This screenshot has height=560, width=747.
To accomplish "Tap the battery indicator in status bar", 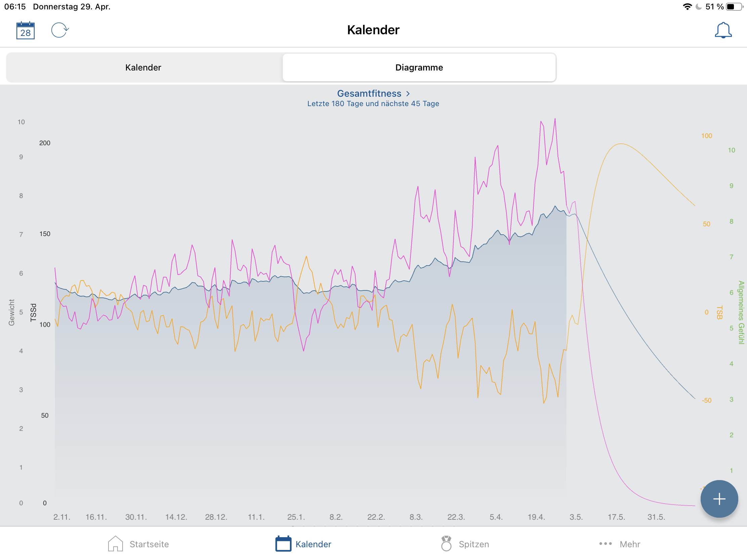I will point(734,7).
